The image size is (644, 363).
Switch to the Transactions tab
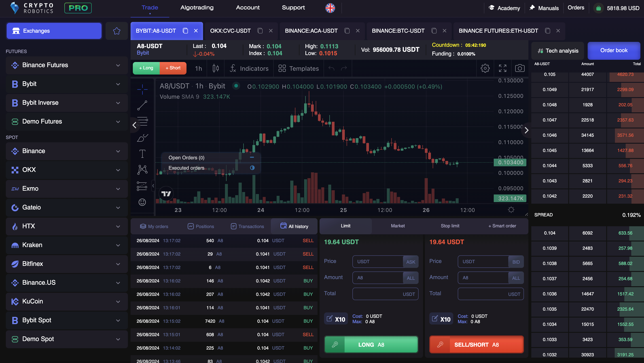[247, 226]
